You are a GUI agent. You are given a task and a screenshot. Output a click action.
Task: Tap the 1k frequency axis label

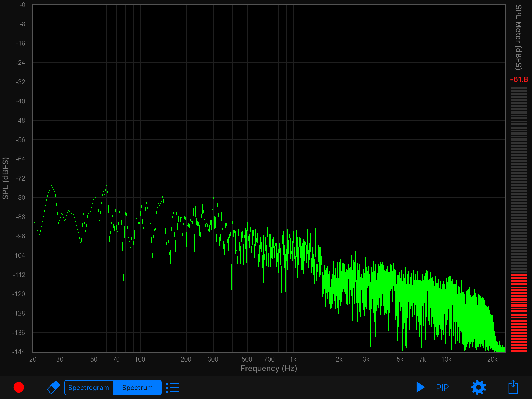[x=293, y=359]
